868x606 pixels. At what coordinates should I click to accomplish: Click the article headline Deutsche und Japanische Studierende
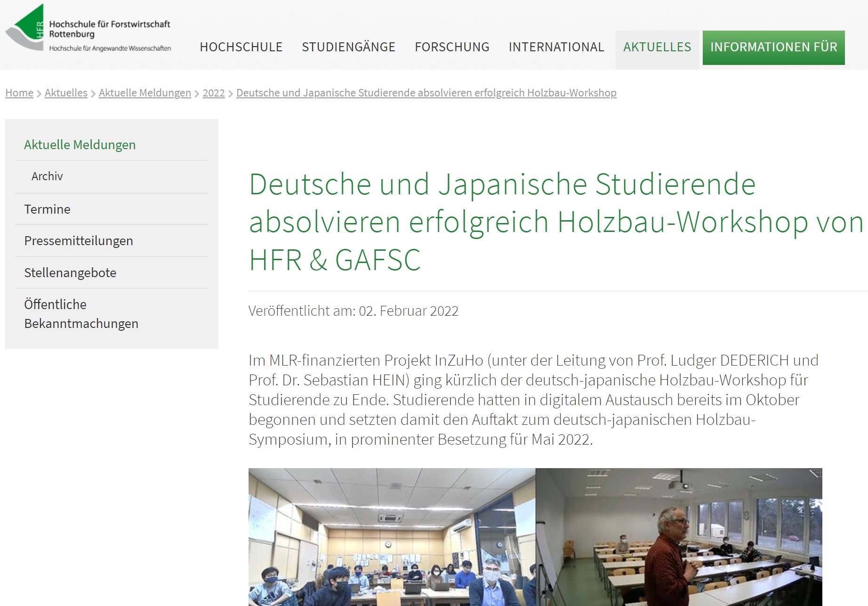tap(556, 222)
